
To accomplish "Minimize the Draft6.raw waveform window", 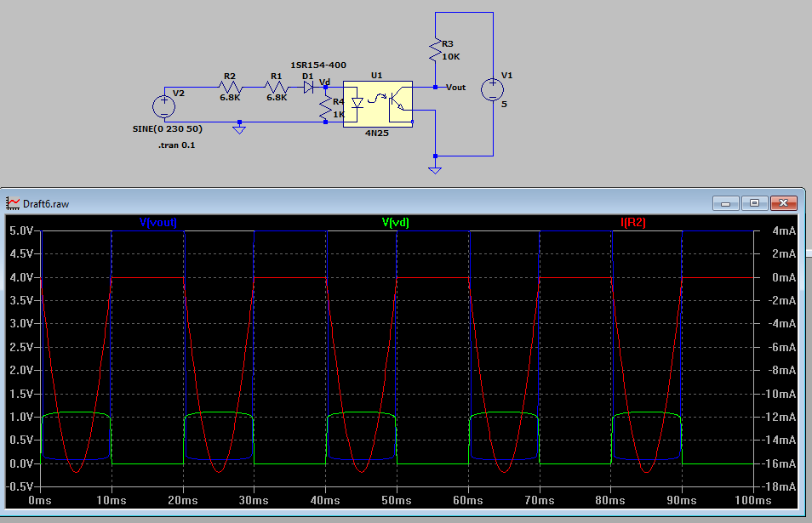I will click(725, 203).
